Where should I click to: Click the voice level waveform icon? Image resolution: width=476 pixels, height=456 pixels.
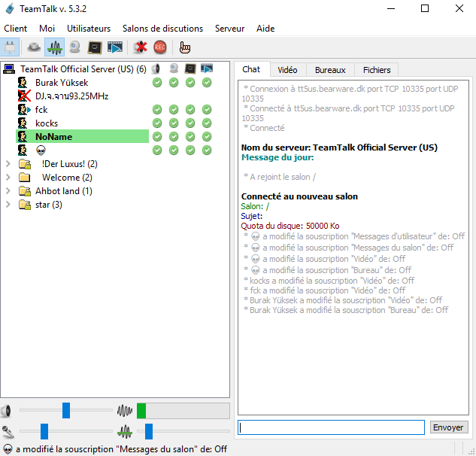pyautogui.click(x=125, y=411)
